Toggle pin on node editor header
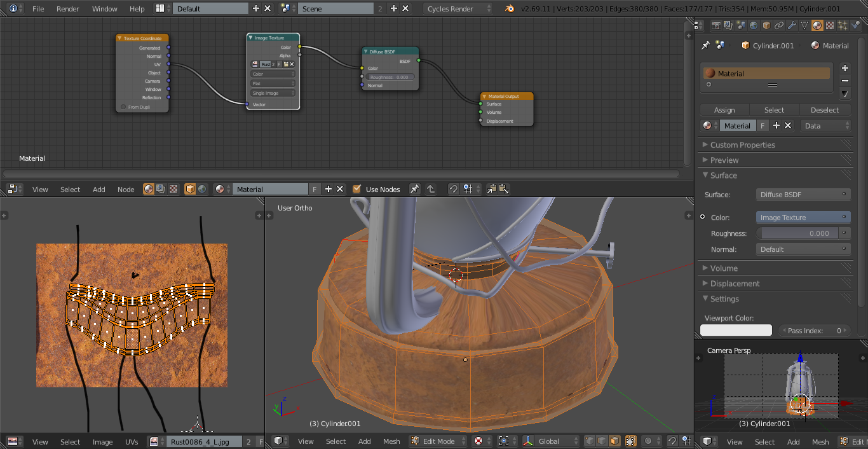 [x=414, y=189]
